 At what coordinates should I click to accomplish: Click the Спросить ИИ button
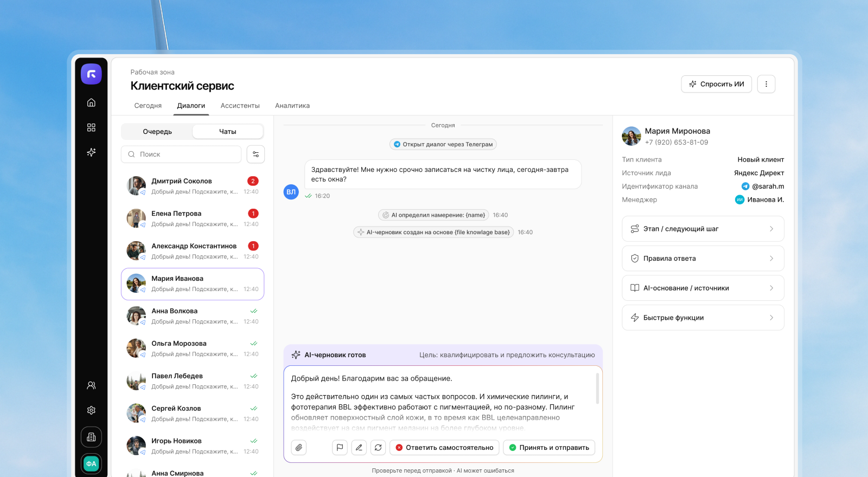pyautogui.click(x=717, y=84)
